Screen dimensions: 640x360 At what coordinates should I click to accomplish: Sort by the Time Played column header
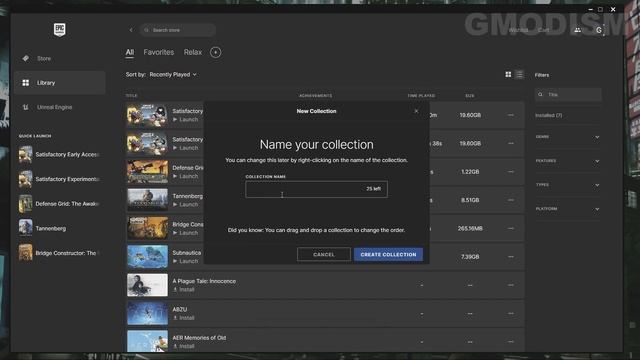tap(421, 96)
